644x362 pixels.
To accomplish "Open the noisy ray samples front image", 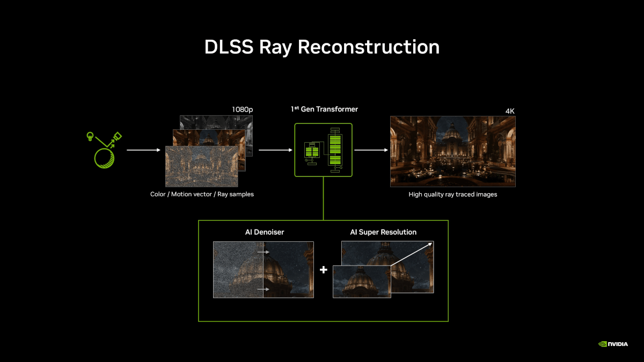I will 202,166.
